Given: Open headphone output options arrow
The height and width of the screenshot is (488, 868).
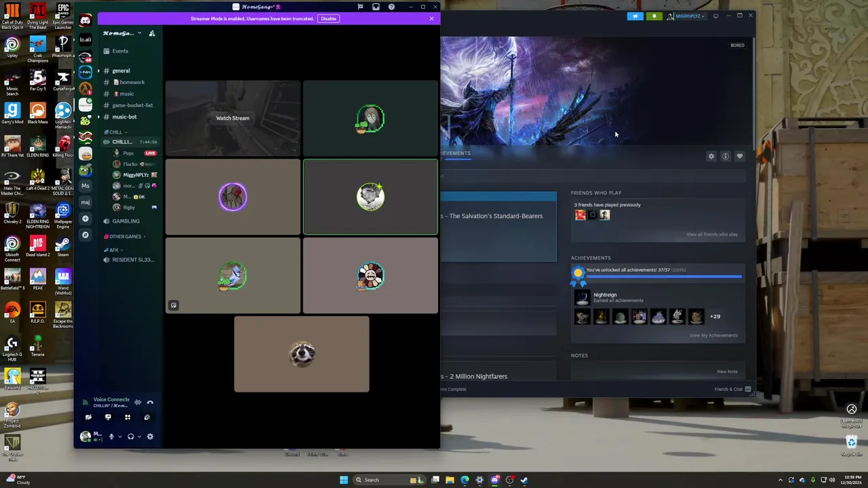Looking at the screenshot, I should (140, 436).
